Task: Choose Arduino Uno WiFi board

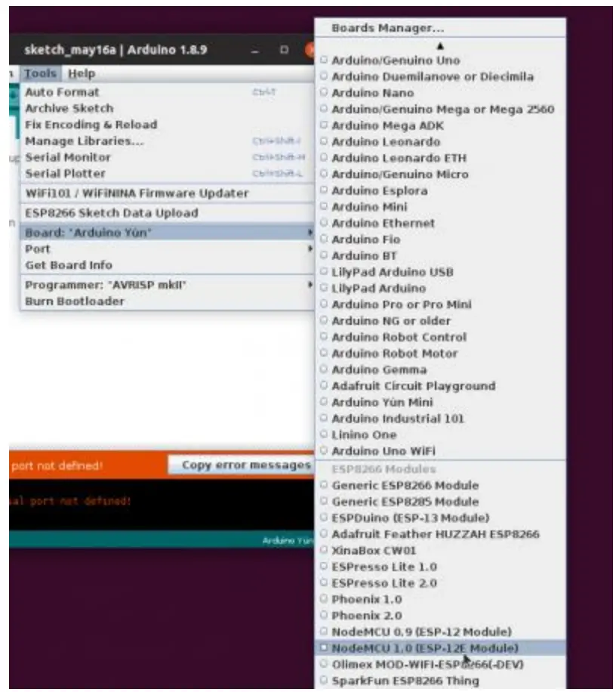Action: coord(440,451)
